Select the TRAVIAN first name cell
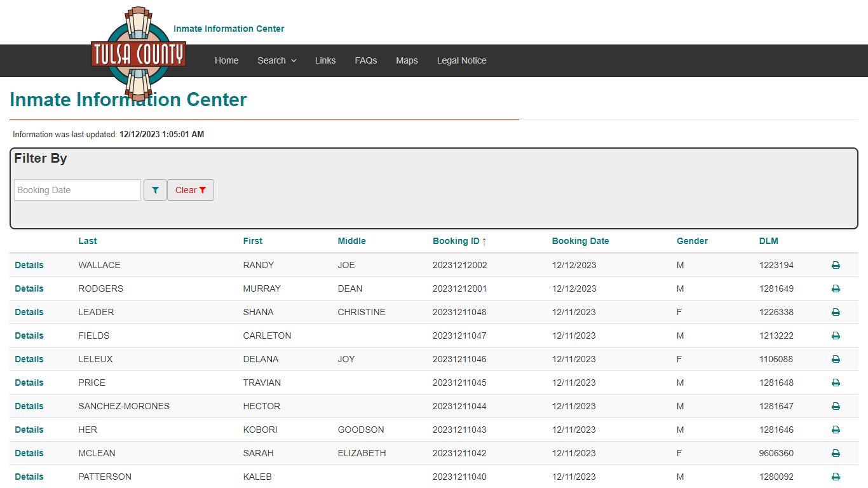 (262, 383)
